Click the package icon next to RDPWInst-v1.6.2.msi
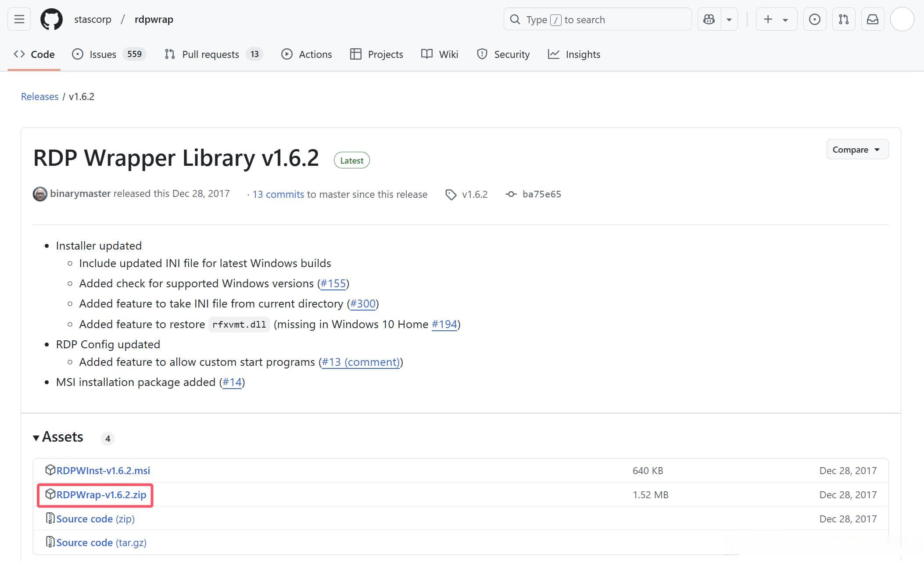 point(50,470)
